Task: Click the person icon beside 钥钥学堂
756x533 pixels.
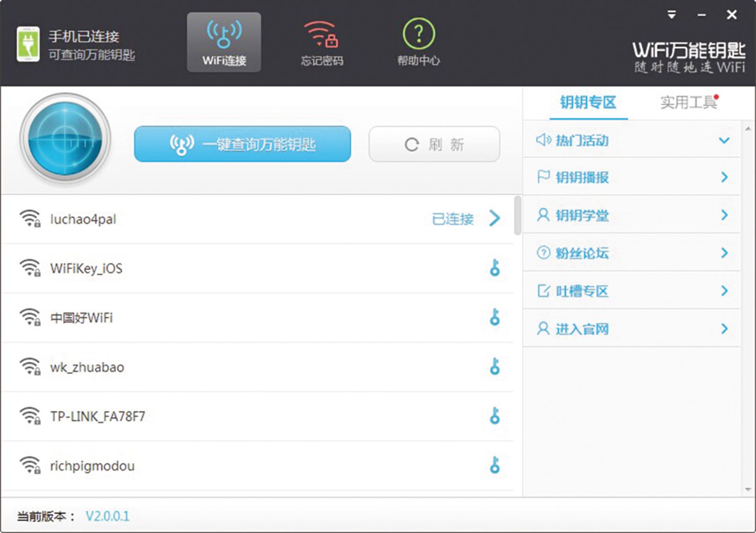Action: (543, 215)
